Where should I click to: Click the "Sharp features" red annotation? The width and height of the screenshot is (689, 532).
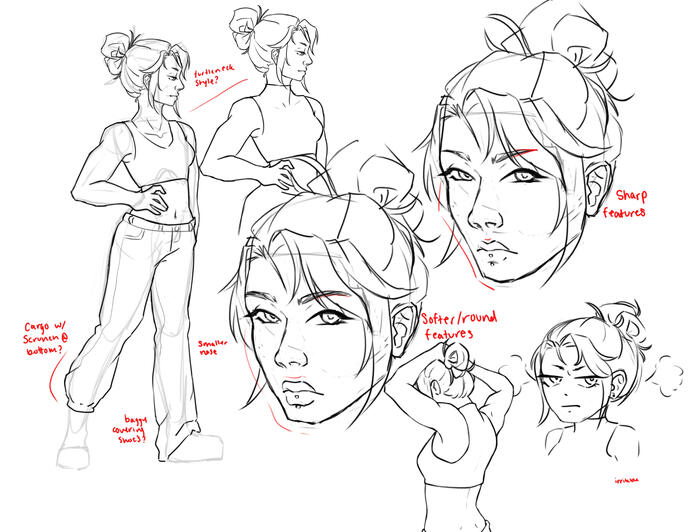pos(630,203)
